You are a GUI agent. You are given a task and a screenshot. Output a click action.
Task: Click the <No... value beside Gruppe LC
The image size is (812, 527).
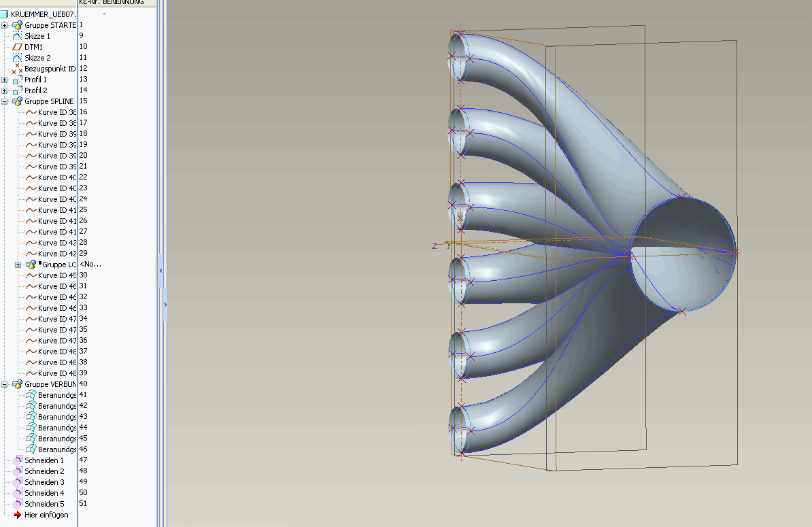click(90, 264)
